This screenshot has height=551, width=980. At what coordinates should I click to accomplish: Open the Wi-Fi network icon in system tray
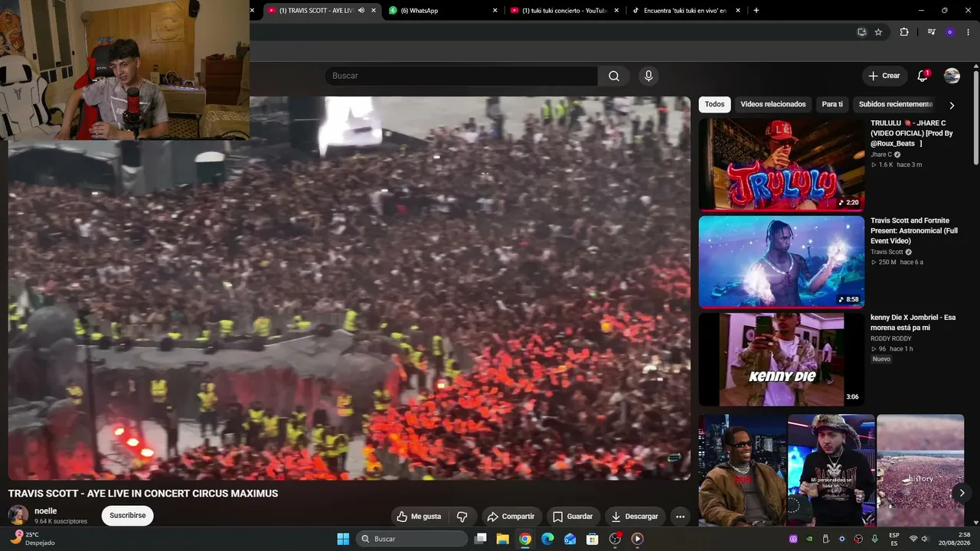click(x=913, y=539)
